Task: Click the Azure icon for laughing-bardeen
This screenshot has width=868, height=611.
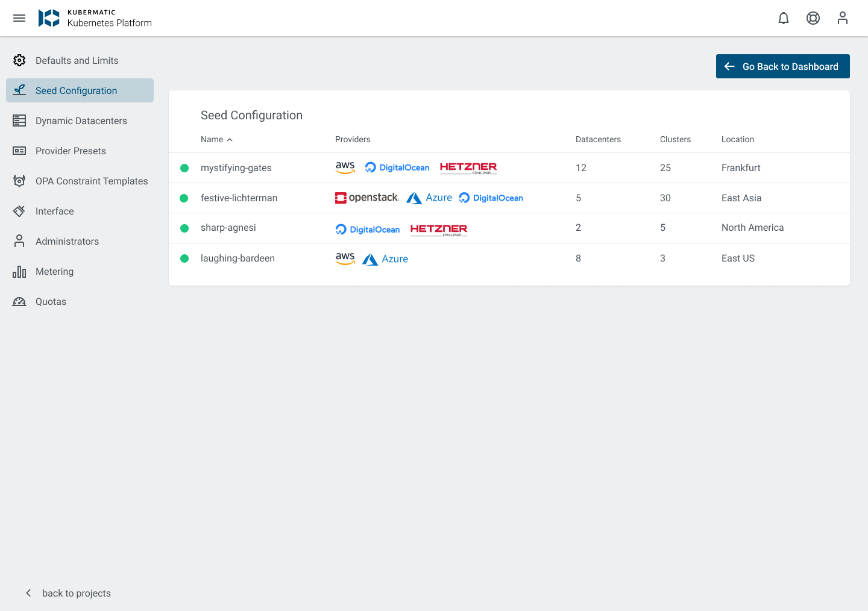Action: [x=385, y=258]
